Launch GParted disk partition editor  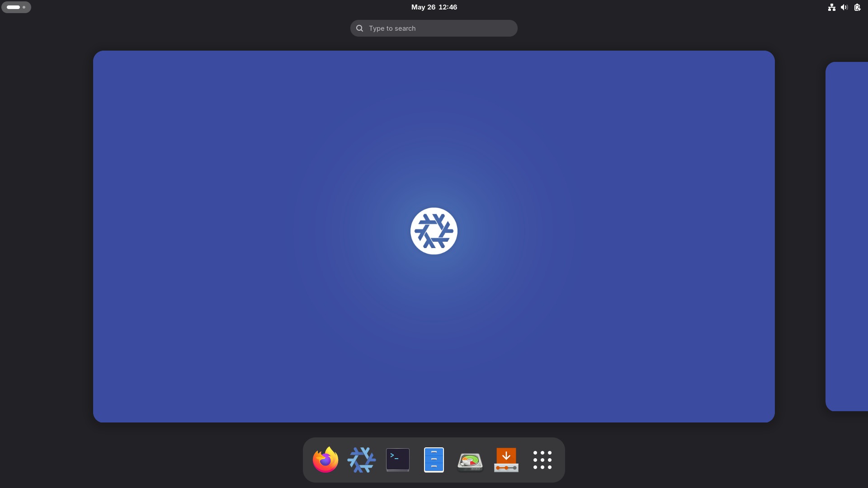tap(470, 461)
